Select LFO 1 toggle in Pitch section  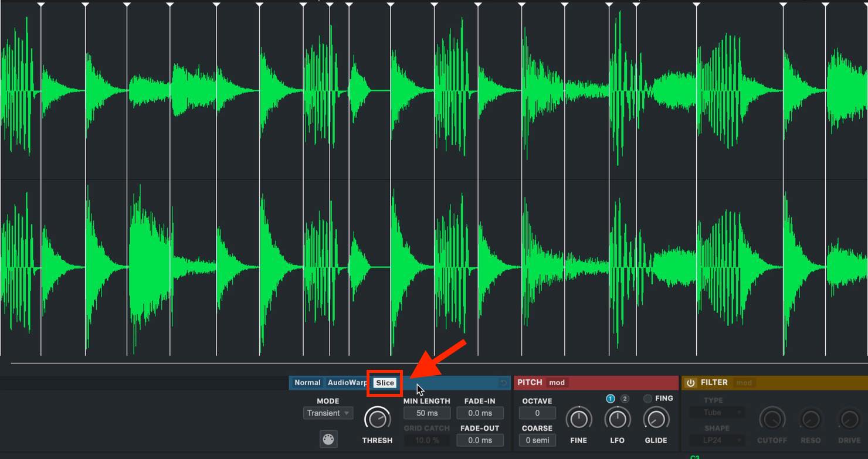[x=611, y=399]
